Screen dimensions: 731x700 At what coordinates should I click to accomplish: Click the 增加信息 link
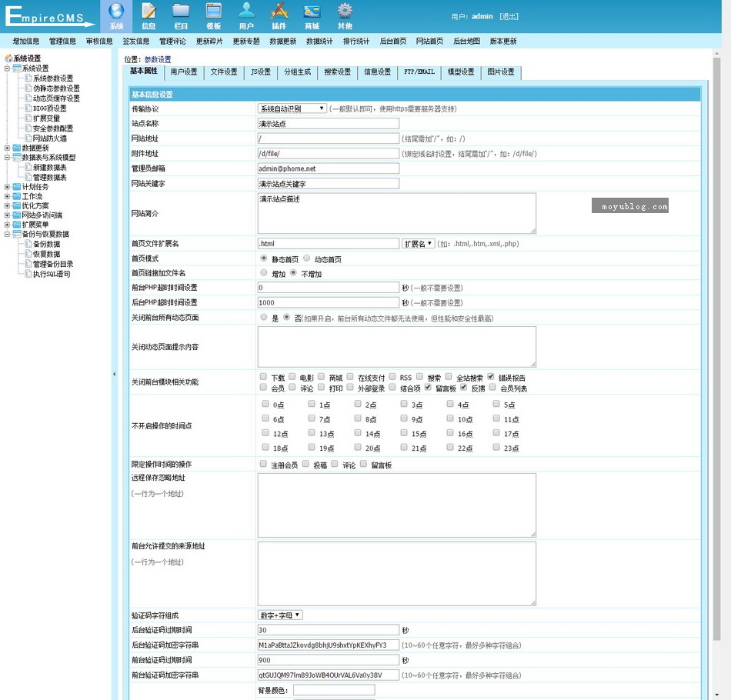[26, 41]
